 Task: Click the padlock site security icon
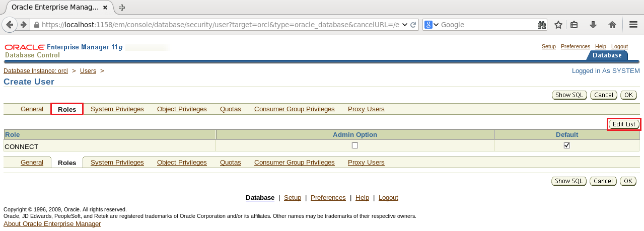coord(36,25)
